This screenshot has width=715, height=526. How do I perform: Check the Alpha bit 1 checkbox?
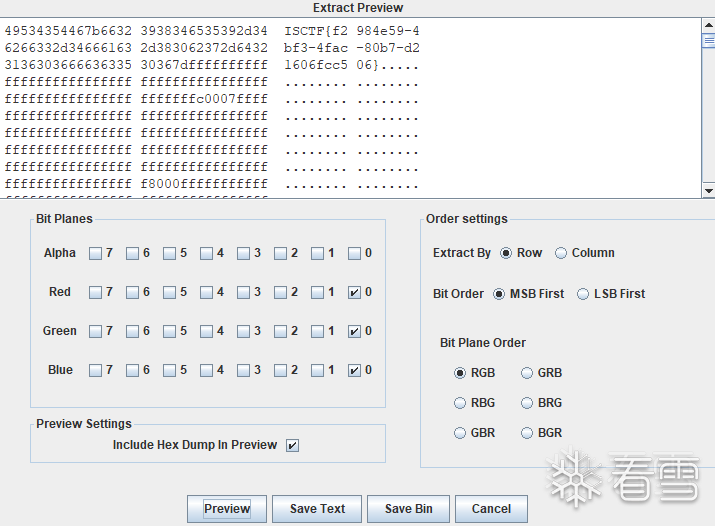317,253
